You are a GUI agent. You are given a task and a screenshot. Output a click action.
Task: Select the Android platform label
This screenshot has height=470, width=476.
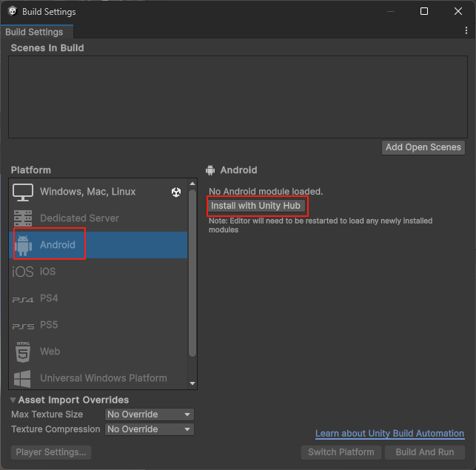[x=58, y=245]
